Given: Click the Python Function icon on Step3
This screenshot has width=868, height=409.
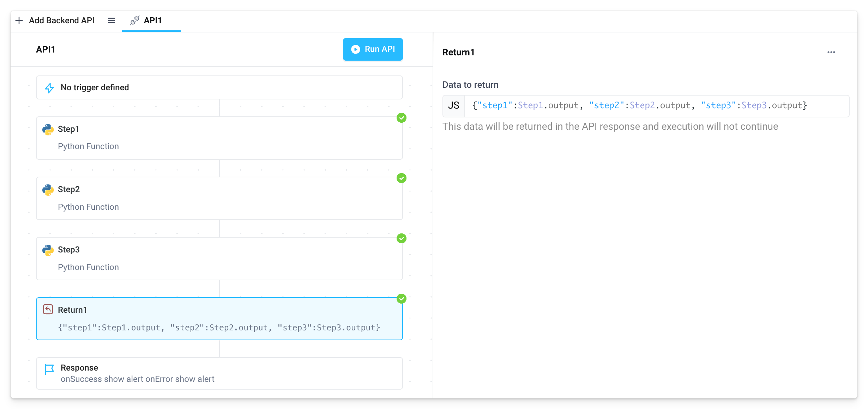Looking at the screenshot, I should tap(48, 250).
